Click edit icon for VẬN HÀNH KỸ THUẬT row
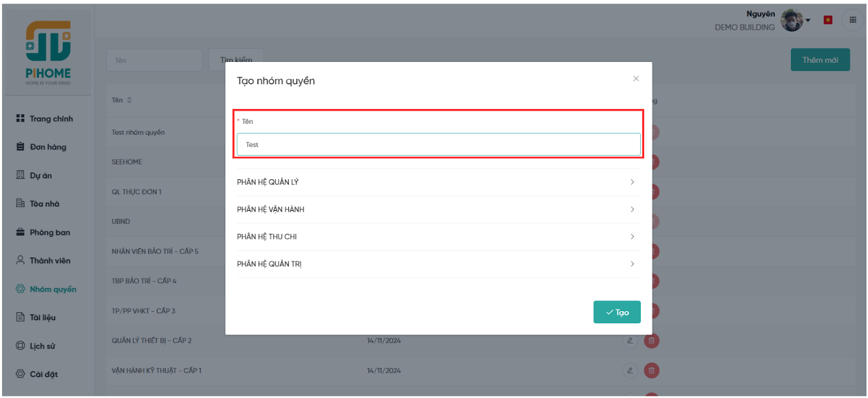 (630, 371)
